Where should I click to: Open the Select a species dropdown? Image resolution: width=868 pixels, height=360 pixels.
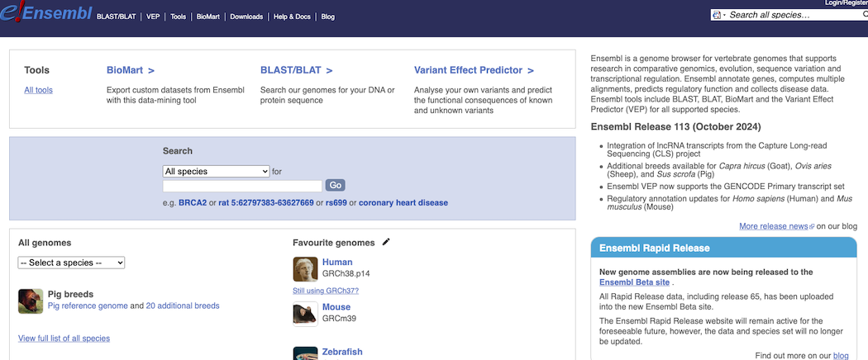click(x=71, y=263)
